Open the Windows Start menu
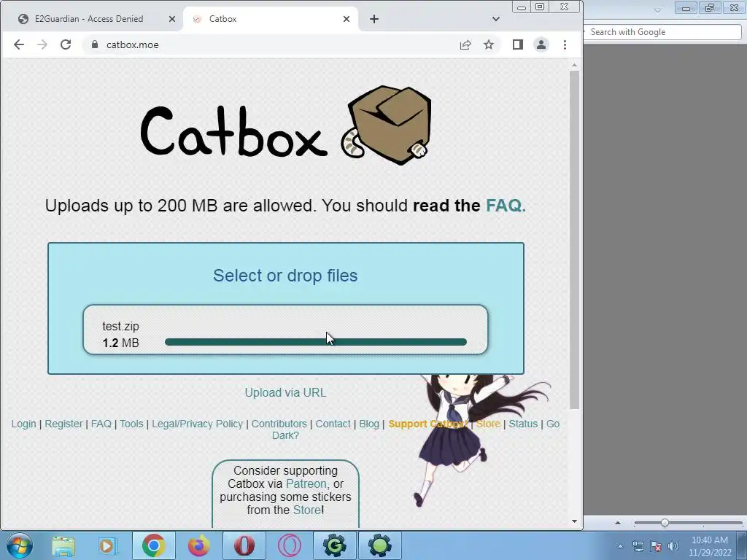The image size is (747, 560). coord(20,545)
